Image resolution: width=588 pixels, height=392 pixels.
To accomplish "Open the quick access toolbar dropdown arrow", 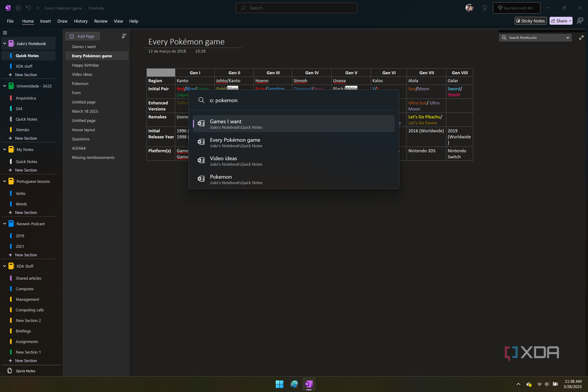I will (x=38, y=8).
